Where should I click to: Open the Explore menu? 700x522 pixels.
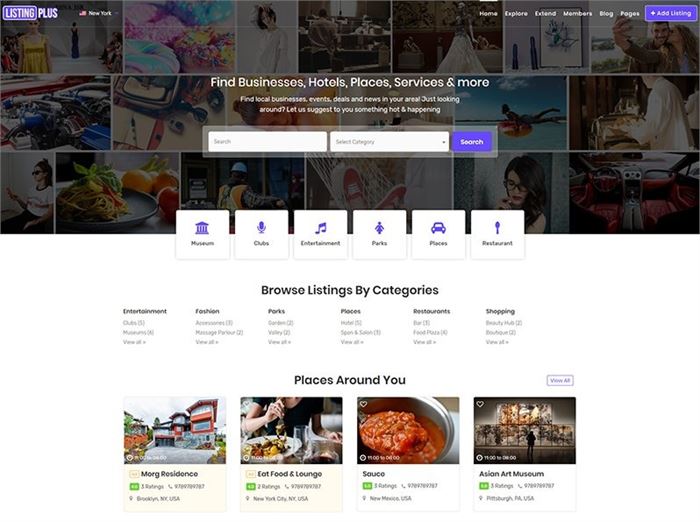click(516, 14)
